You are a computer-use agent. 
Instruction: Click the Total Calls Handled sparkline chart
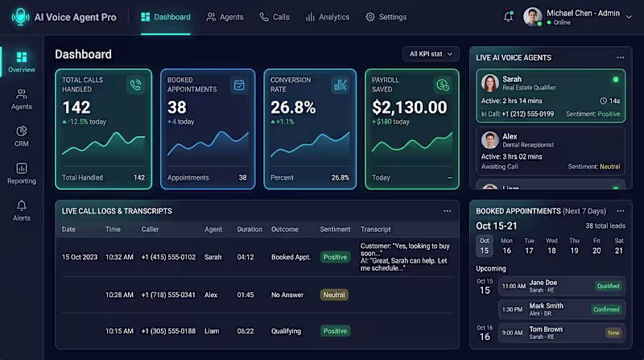pos(104,144)
